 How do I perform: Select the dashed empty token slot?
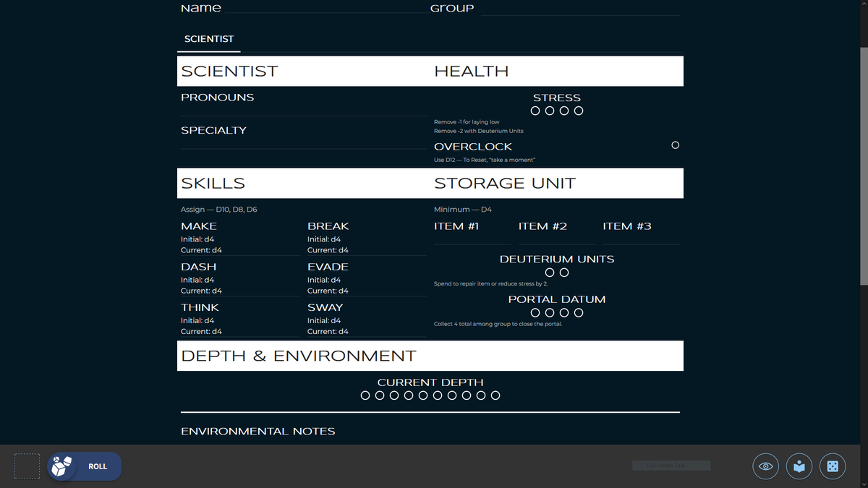point(27,466)
